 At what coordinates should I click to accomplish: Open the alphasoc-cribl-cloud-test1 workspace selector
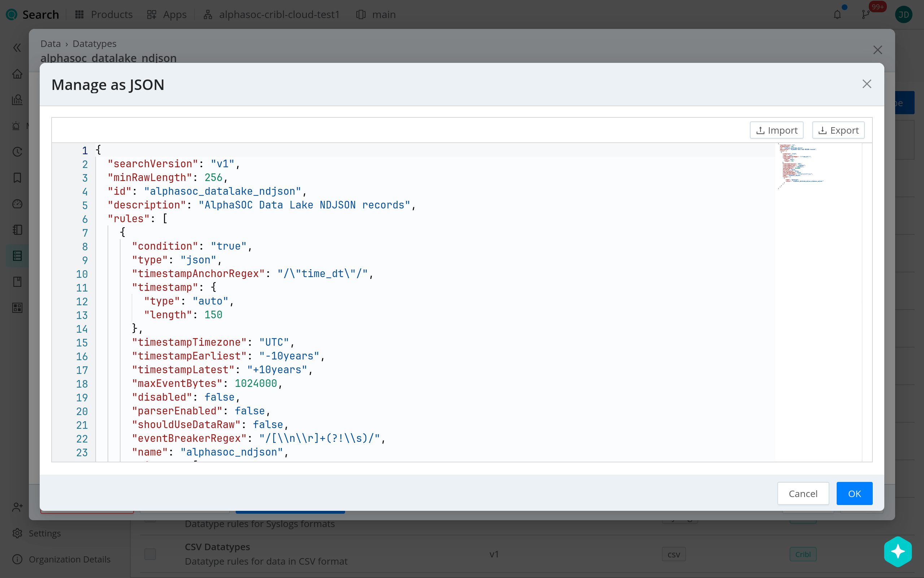[x=271, y=14]
